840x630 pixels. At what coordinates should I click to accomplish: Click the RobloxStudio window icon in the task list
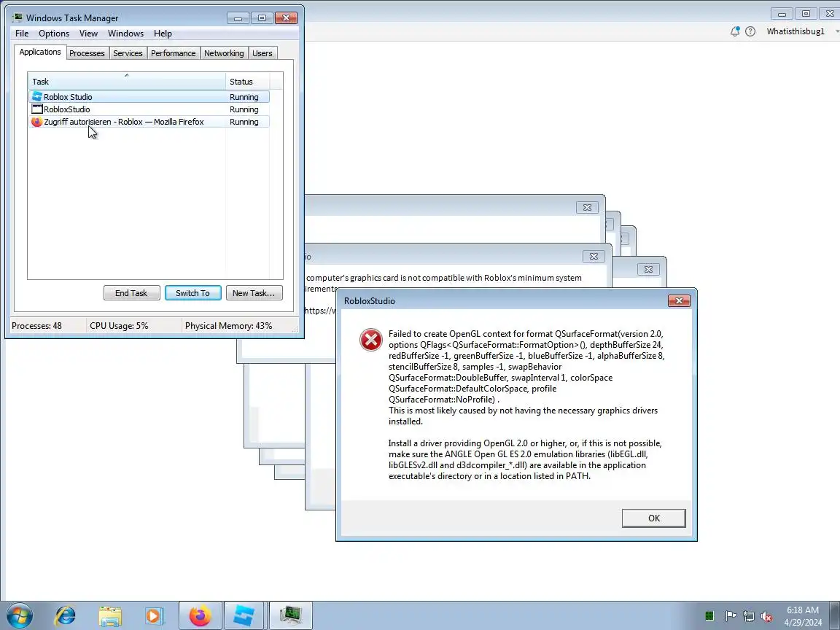[37, 109]
